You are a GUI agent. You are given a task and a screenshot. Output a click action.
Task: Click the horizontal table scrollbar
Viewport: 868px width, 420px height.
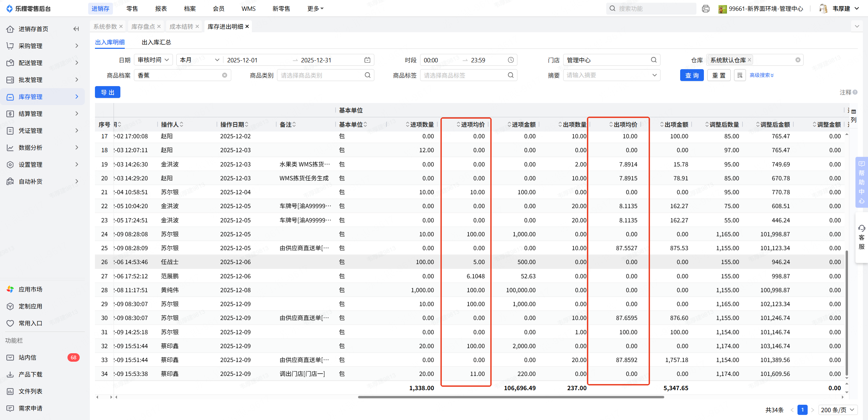tap(511, 397)
